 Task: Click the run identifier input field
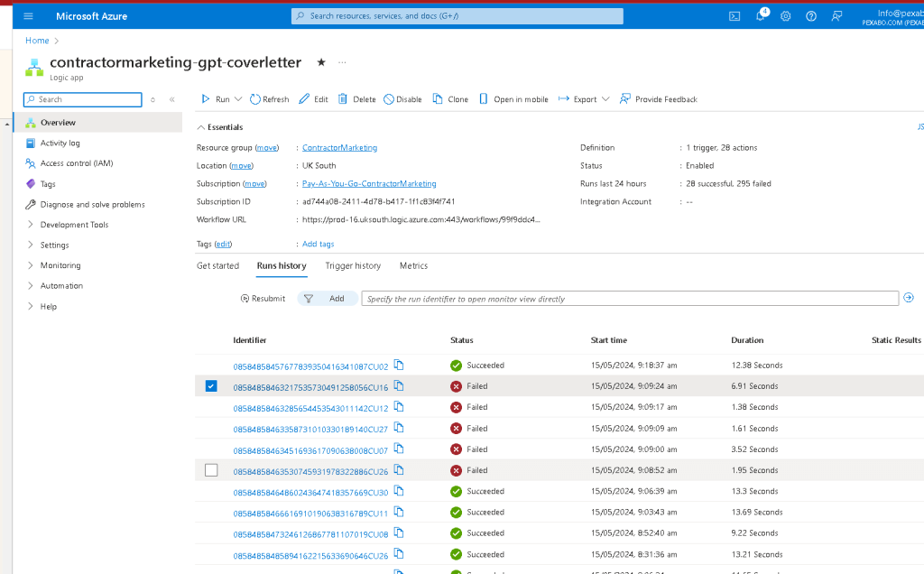(630, 299)
